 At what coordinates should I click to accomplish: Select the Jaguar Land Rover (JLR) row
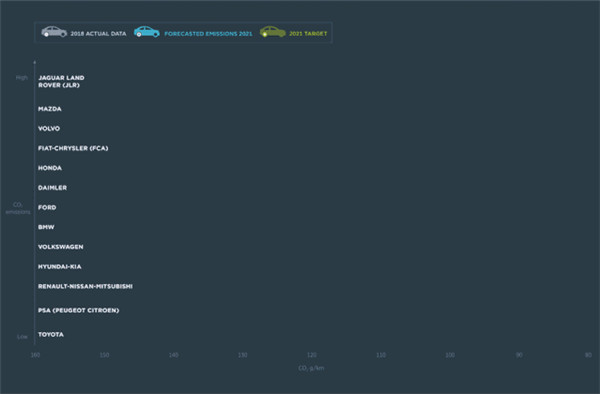tap(61, 81)
